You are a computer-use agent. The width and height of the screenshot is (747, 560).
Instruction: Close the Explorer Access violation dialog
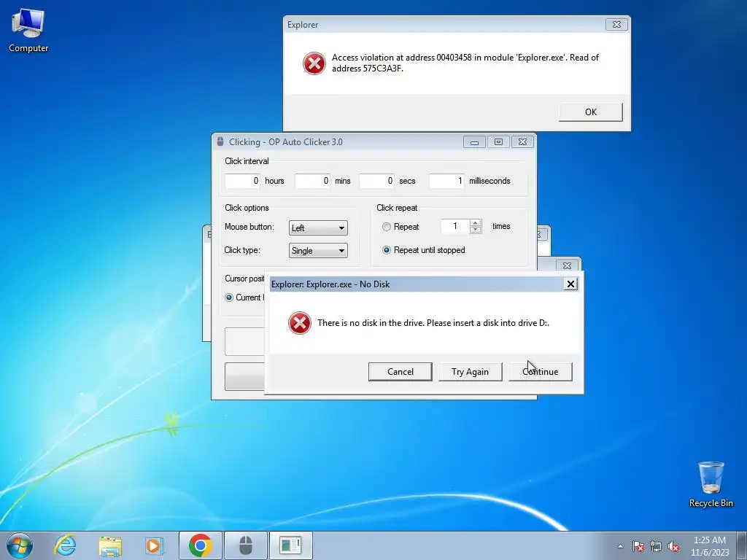coord(616,24)
